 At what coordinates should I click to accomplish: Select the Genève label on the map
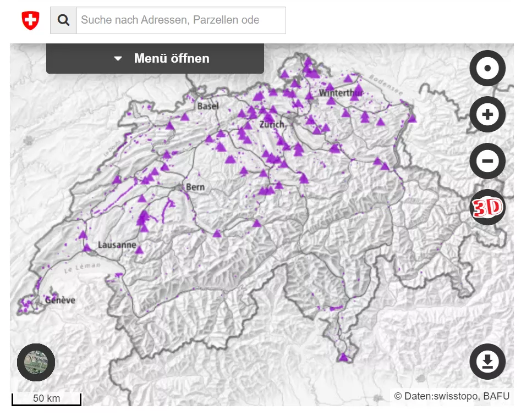point(60,301)
